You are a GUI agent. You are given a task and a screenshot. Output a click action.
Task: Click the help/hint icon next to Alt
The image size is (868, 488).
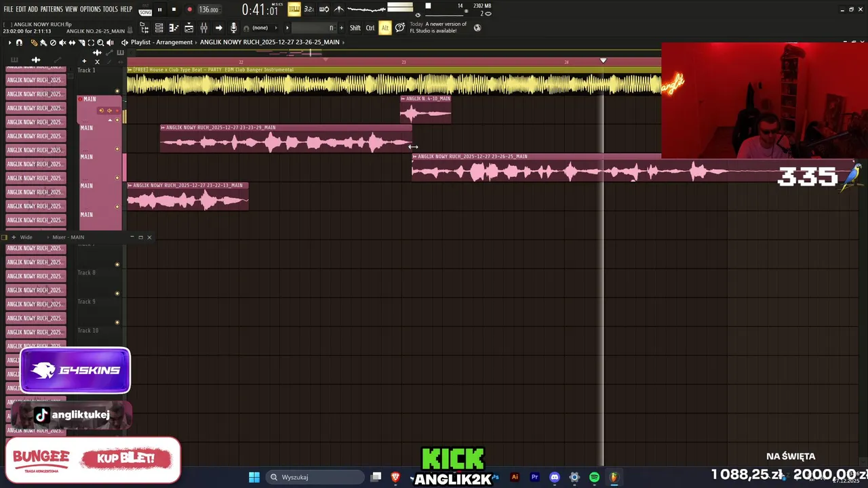click(400, 28)
